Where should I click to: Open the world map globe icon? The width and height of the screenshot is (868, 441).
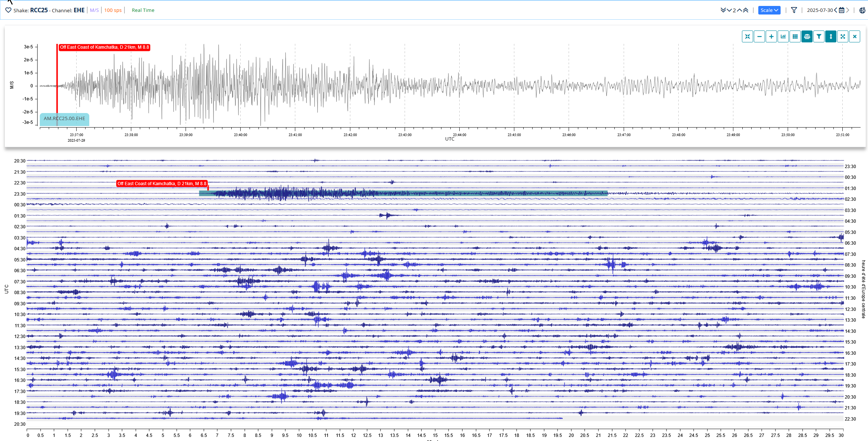coord(862,10)
